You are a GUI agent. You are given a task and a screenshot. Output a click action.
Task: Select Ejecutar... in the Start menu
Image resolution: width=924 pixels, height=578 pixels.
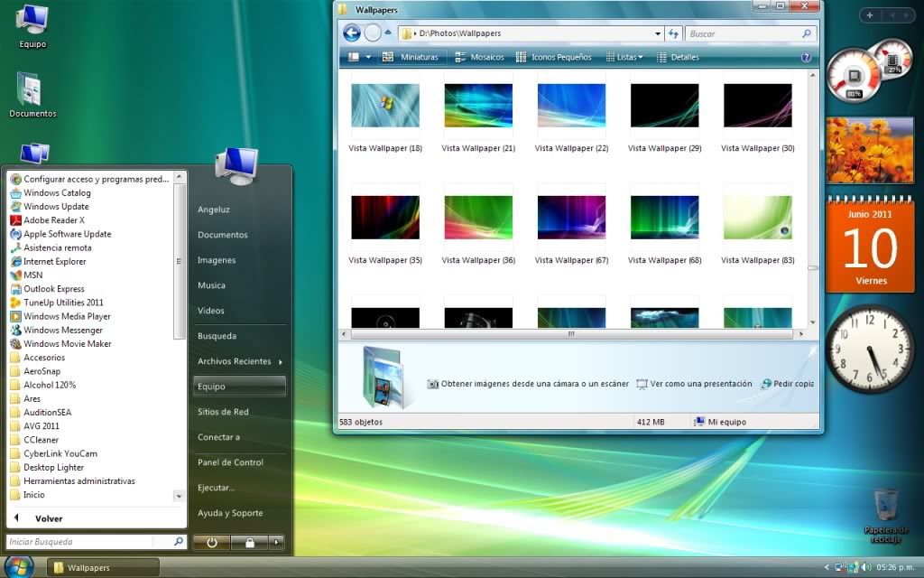pos(217,488)
